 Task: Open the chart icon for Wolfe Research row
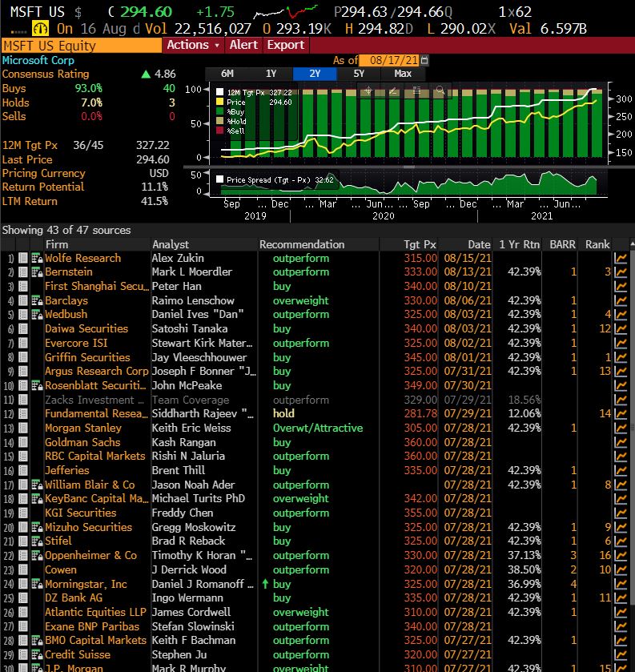[x=621, y=258]
